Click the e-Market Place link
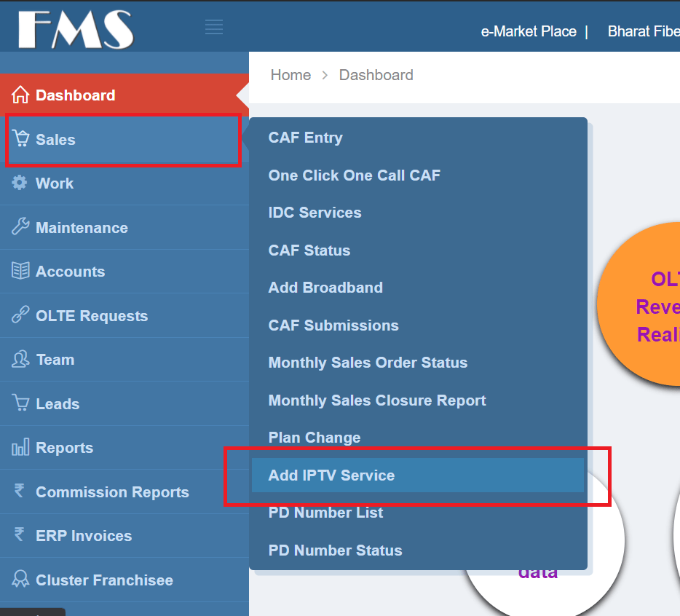The image size is (680, 616). tap(529, 31)
